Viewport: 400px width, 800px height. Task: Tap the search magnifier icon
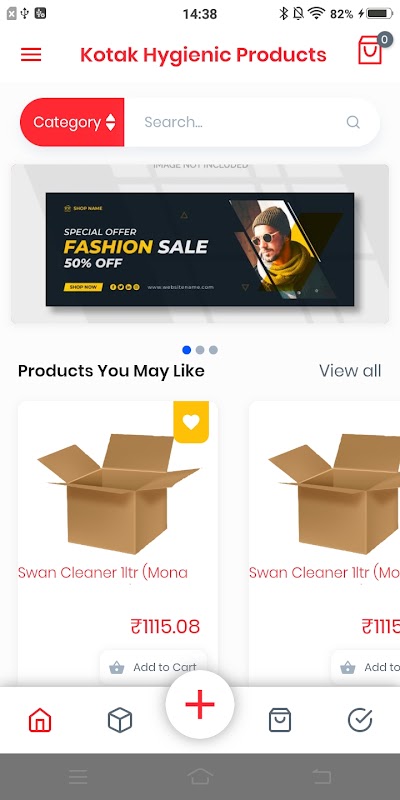(x=353, y=122)
